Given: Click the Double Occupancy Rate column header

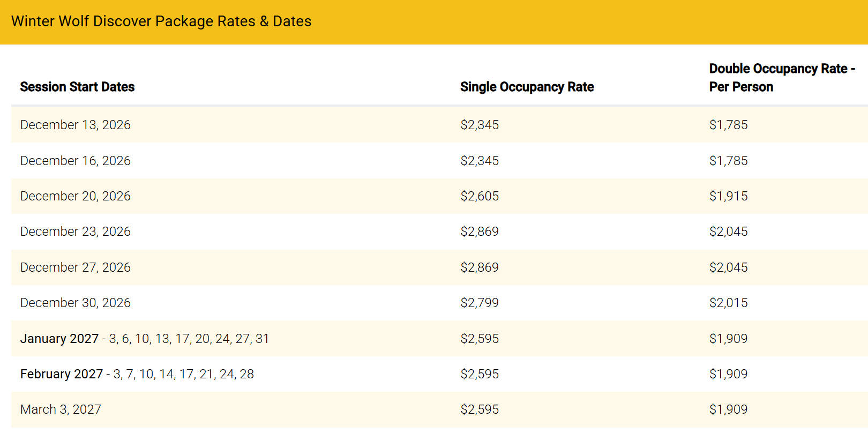Looking at the screenshot, I should (781, 78).
